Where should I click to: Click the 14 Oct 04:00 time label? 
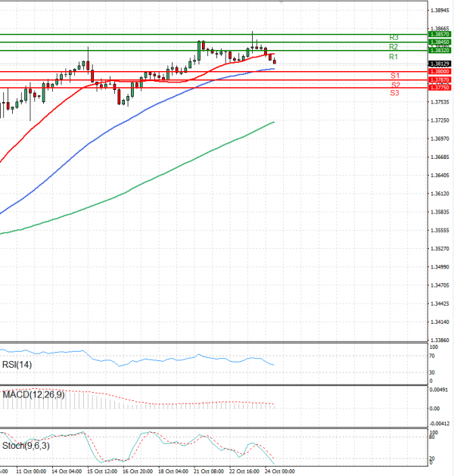tap(67, 471)
